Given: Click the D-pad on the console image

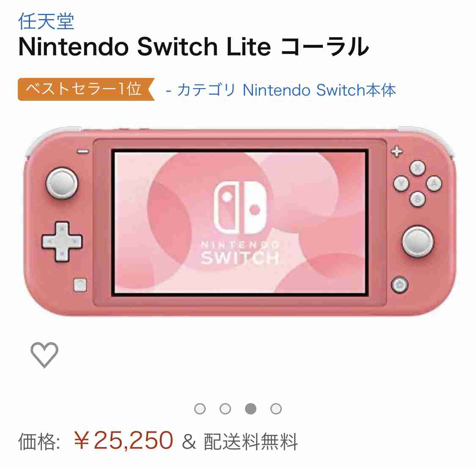Looking at the screenshot, I should tap(62, 242).
